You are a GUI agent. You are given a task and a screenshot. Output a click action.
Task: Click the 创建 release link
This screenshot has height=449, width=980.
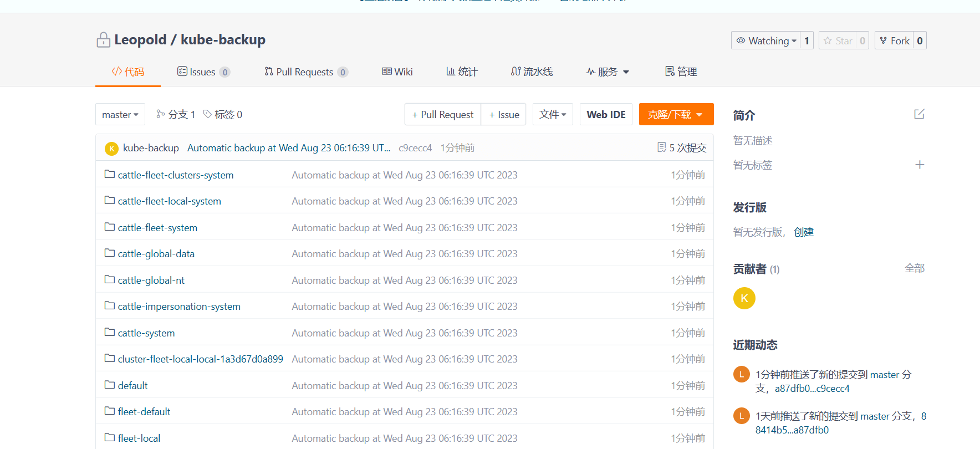point(803,232)
